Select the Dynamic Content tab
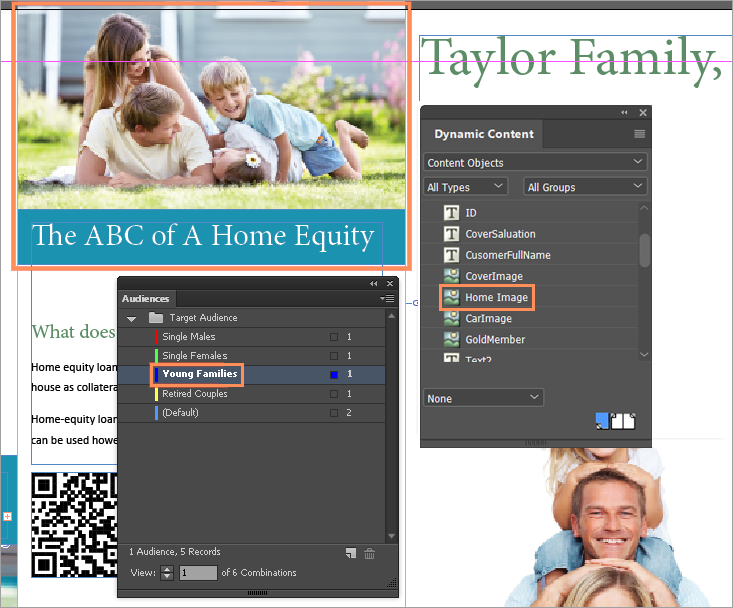The width and height of the screenshot is (733, 608). click(484, 134)
